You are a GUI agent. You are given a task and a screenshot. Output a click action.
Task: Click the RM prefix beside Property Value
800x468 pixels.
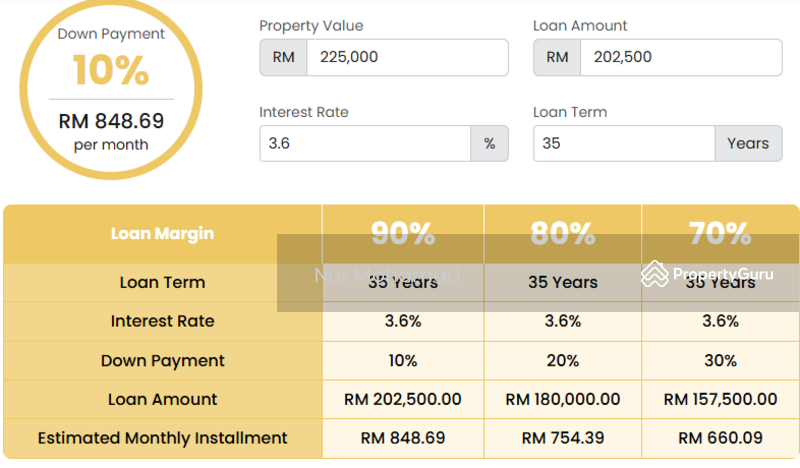pos(284,57)
